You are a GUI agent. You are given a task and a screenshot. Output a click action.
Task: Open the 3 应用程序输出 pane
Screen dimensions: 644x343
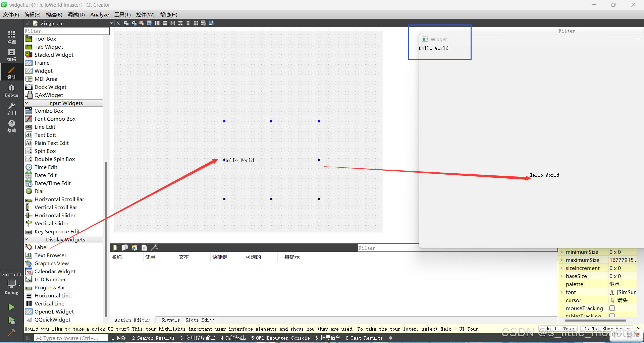click(198, 338)
